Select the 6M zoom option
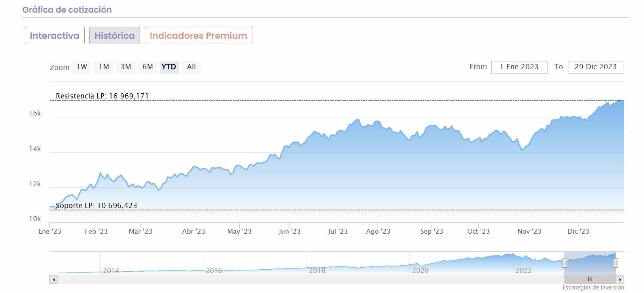 pos(148,67)
